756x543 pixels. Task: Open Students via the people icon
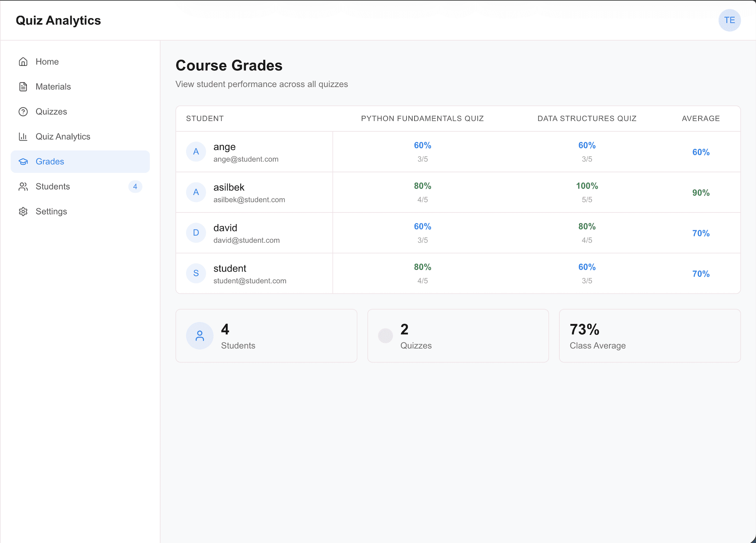click(x=23, y=186)
